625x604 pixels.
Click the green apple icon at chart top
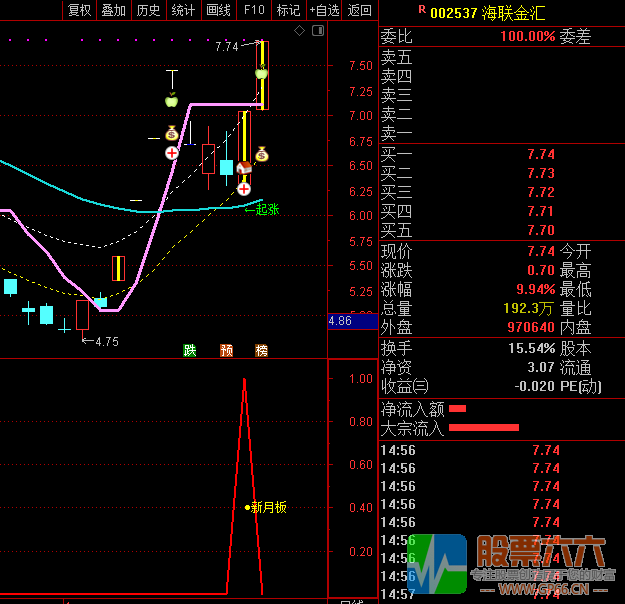coord(261,72)
